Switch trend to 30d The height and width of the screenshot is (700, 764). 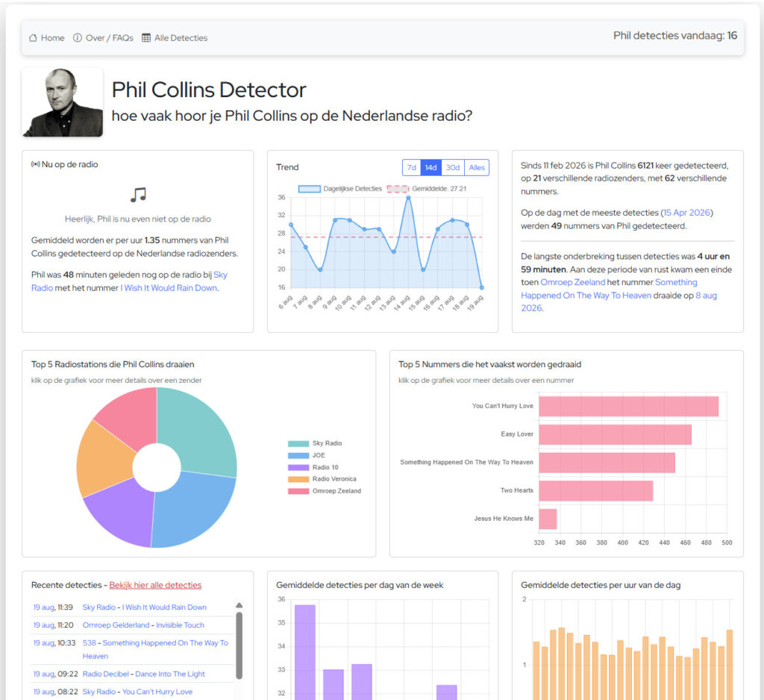[x=453, y=167]
